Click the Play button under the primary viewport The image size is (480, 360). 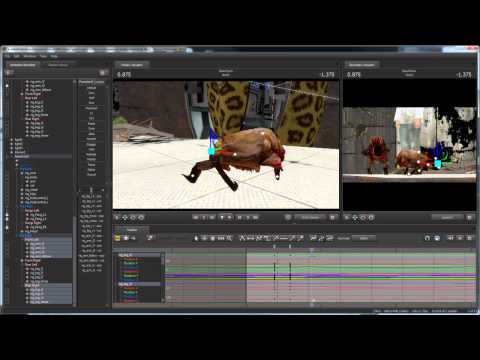(x=229, y=217)
